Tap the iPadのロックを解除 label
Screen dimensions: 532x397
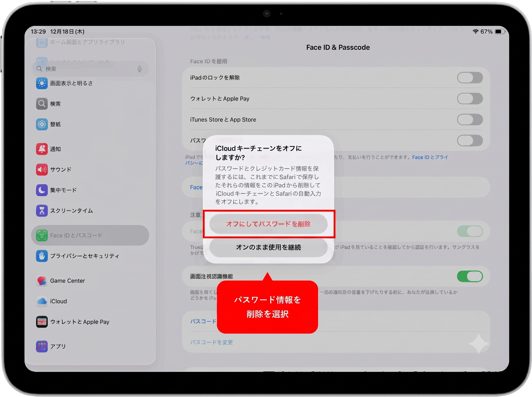215,78
